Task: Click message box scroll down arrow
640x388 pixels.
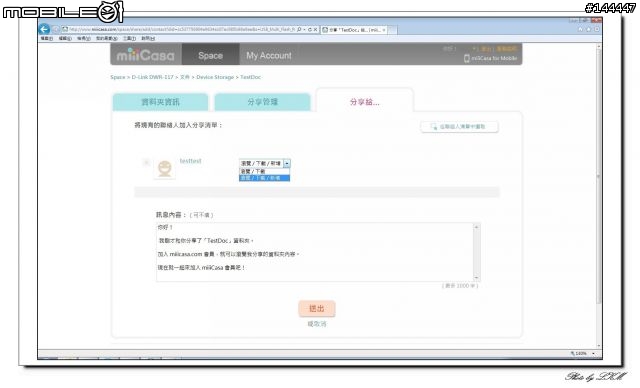Action: 476,277
